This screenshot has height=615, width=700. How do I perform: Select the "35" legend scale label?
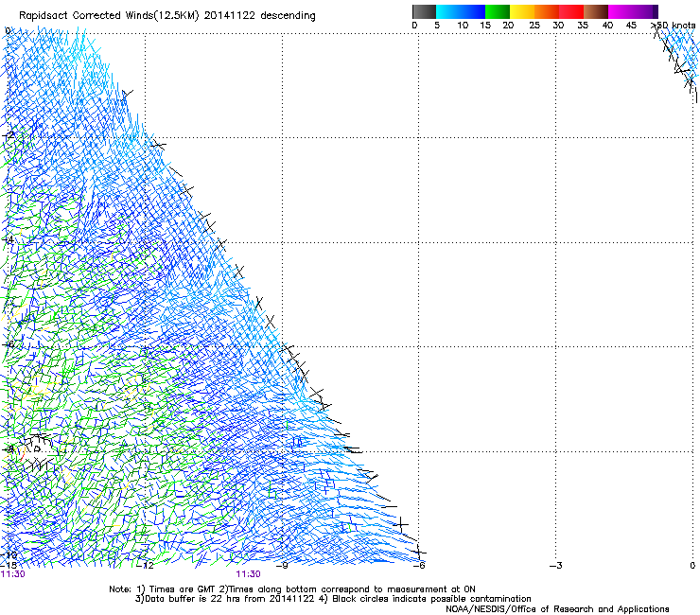point(583,26)
